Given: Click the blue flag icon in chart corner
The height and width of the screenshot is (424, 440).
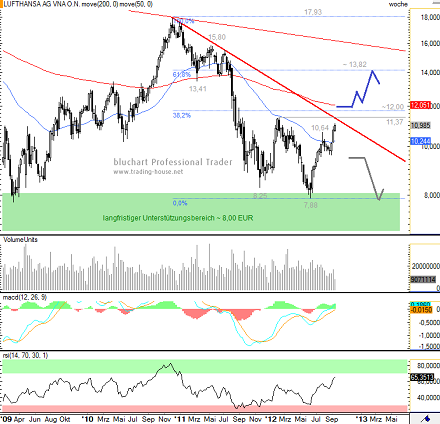Looking at the screenshot, I should (x=425, y=419).
